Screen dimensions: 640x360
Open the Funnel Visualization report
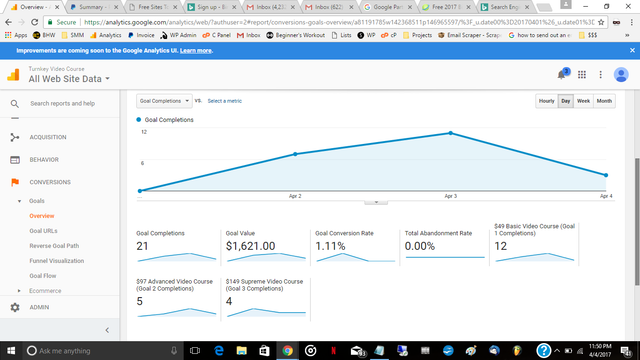point(56,261)
